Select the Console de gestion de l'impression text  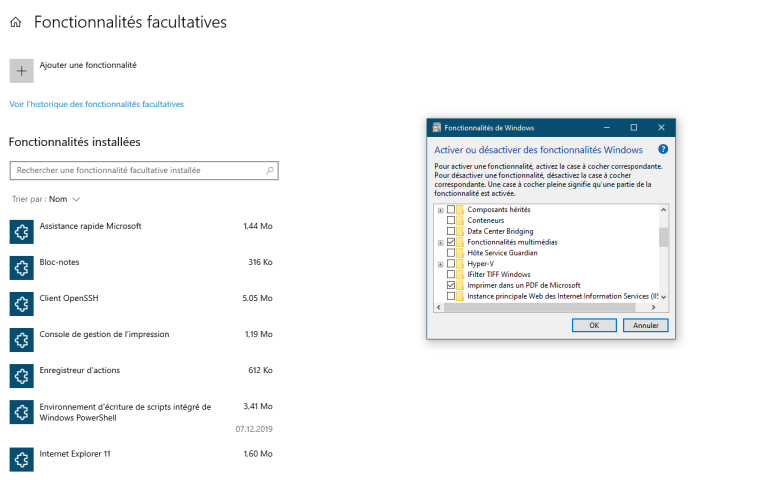tap(104, 334)
